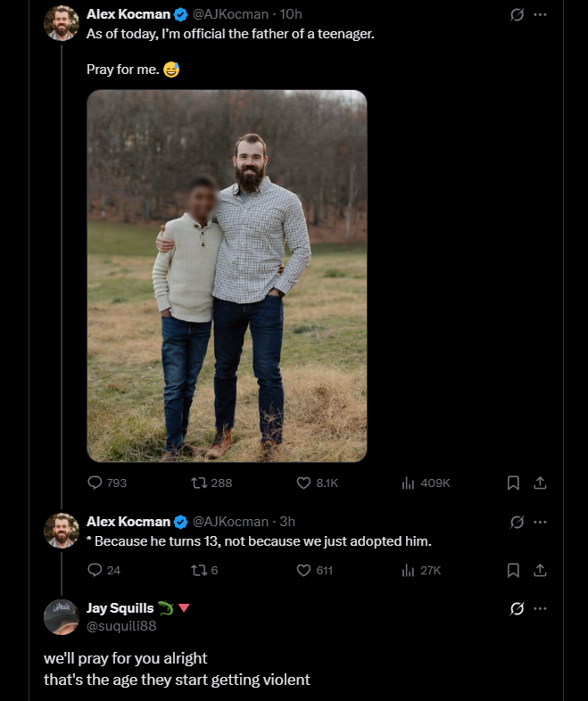Image resolution: width=588 pixels, height=701 pixels.
Task: Open more options on the follow-up post
Action: (540, 522)
